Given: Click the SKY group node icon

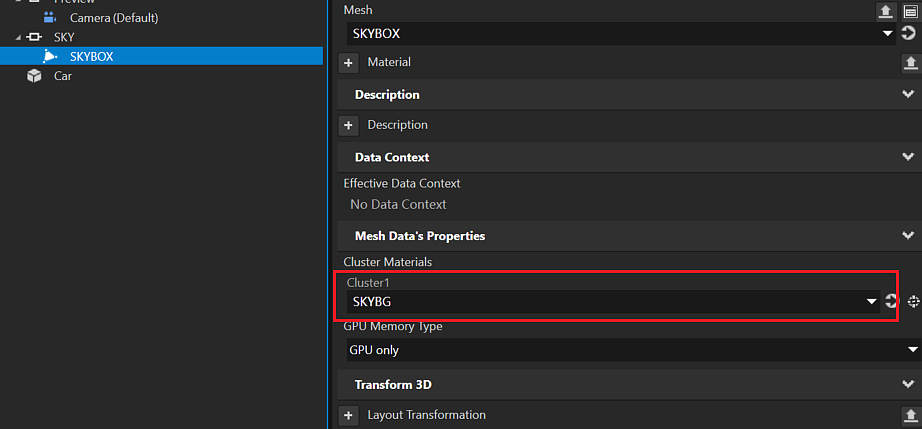Looking at the screenshot, I should [x=33, y=37].
